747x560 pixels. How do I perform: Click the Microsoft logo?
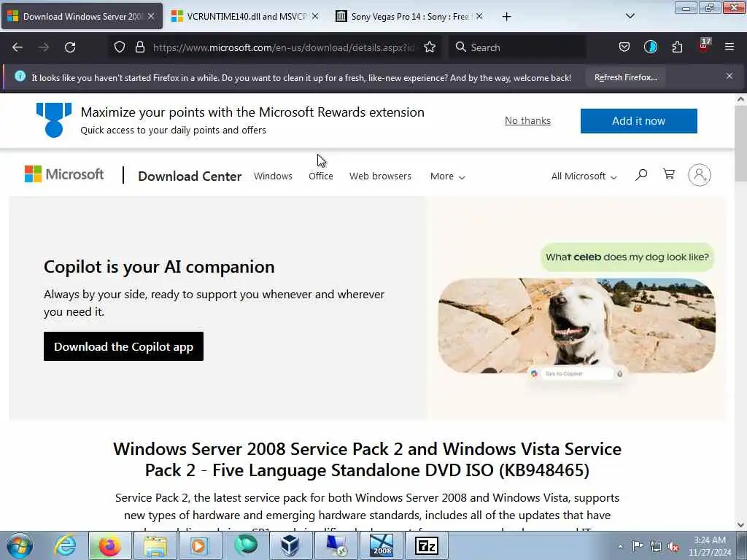click(64, 174)
